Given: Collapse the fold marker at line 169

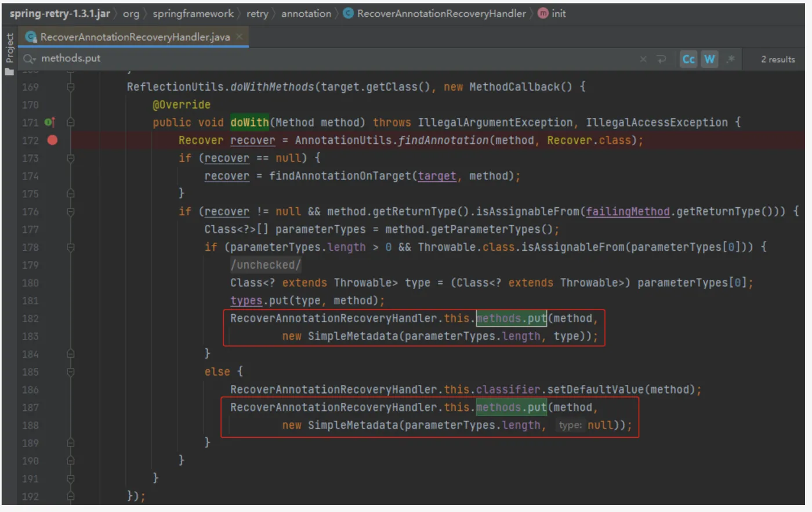Looking at the screenshot, I should pos(71,87).
